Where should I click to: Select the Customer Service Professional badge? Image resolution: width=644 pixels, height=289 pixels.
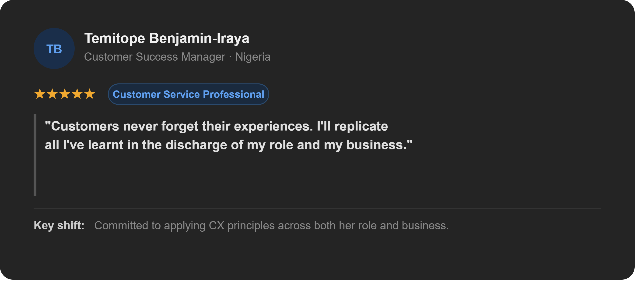click(x=188, y=94)
